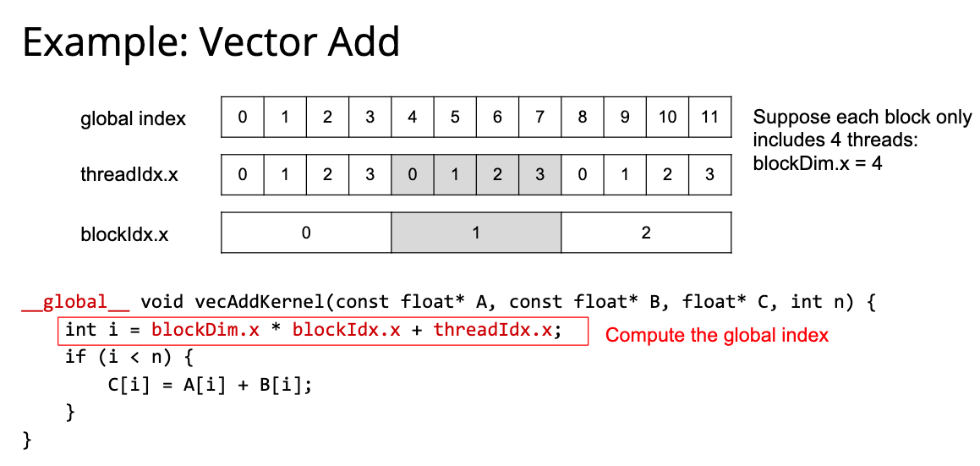Select global index cell 5

point(455,117)
